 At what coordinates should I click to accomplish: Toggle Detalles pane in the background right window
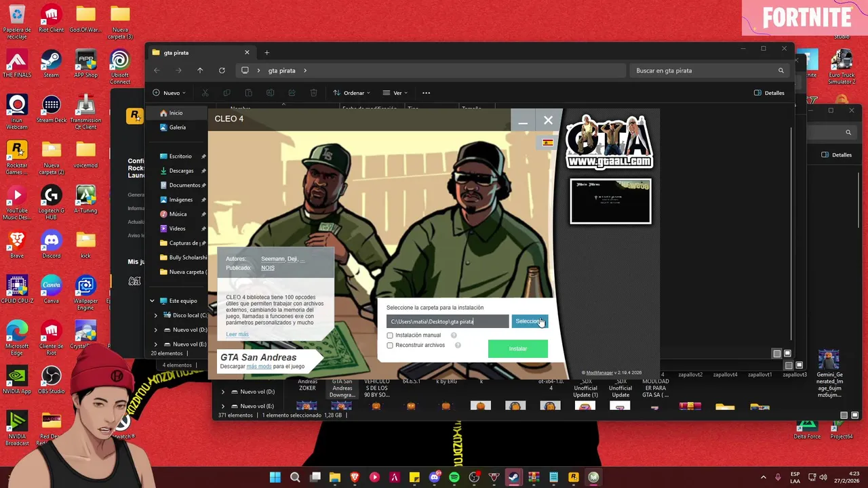click(x=836, y=155)
